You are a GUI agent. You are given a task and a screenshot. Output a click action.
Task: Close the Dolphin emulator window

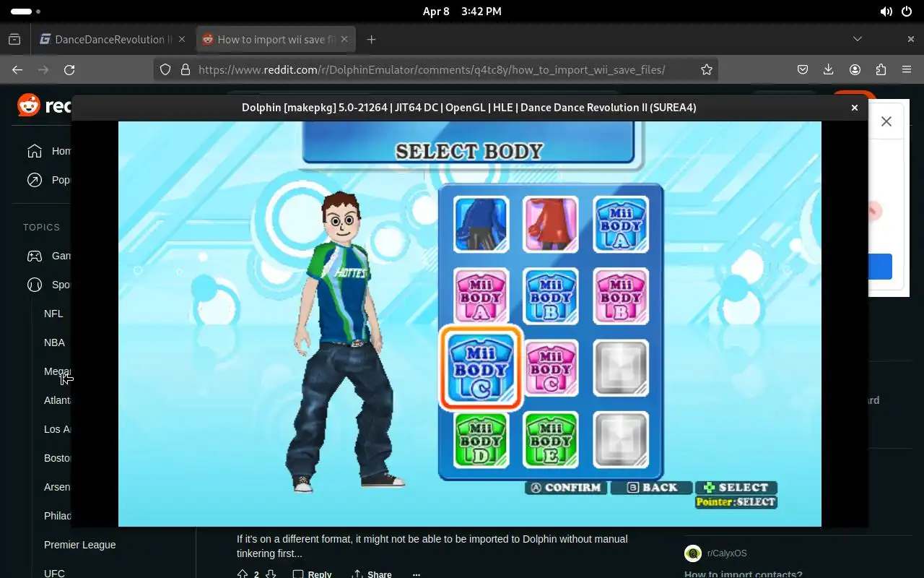854,108
